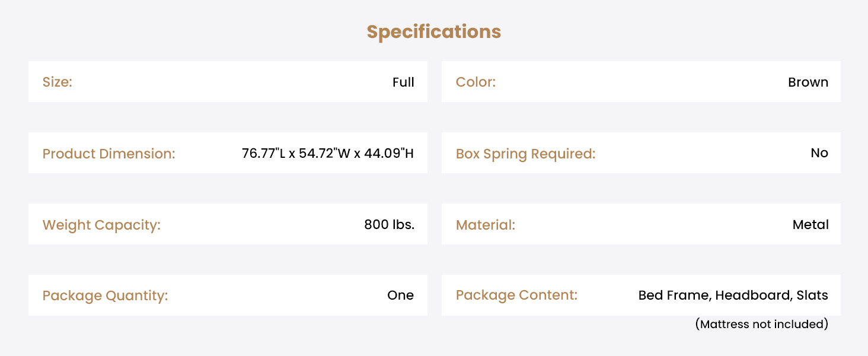
Task: Click the Box Spring Required label
Action: pos(525,154)
